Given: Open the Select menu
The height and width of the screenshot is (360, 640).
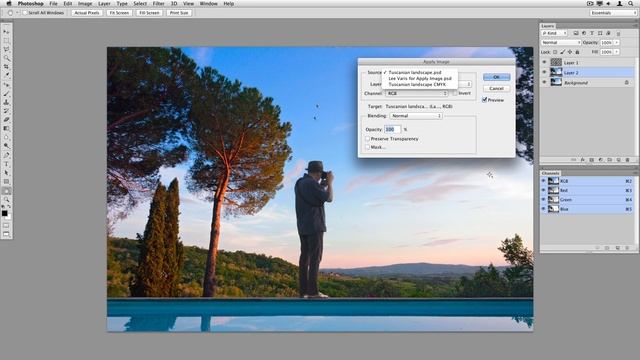Looking at the screenshot, I should pos(140,4).
